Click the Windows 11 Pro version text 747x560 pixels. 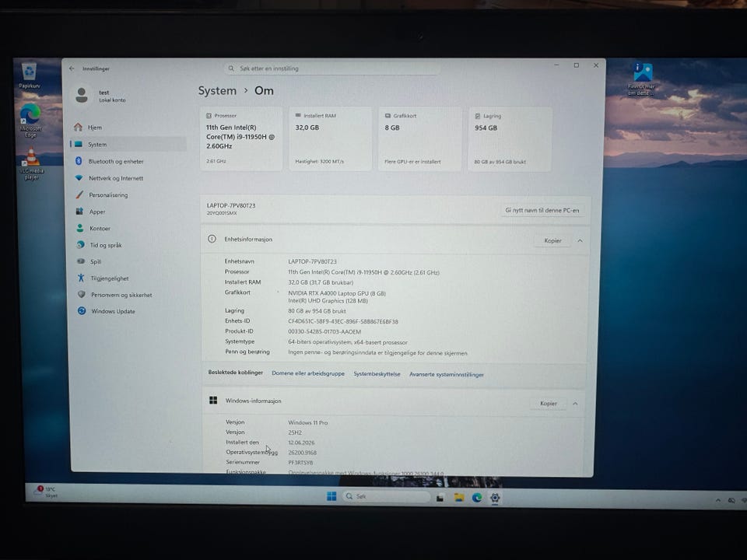click(308, 422)
